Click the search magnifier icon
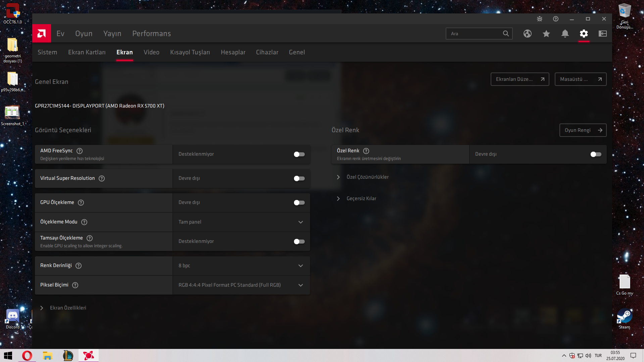This screenshot has width=644, height=362. pyautogui.click(x=506, y=34)
